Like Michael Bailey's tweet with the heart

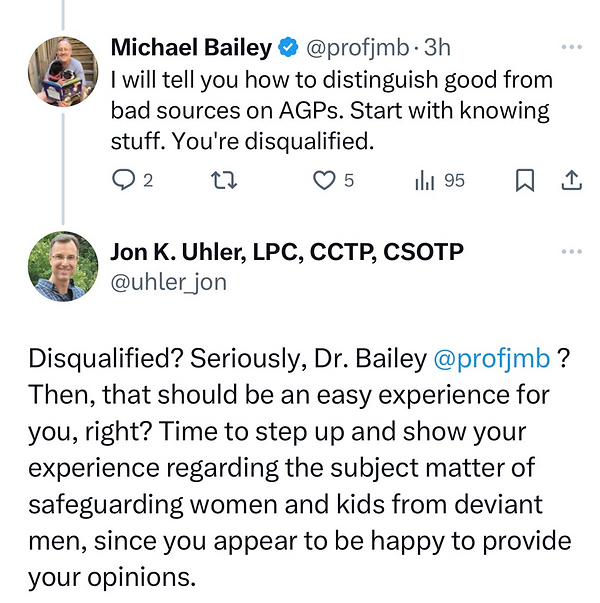coord(324,181)
